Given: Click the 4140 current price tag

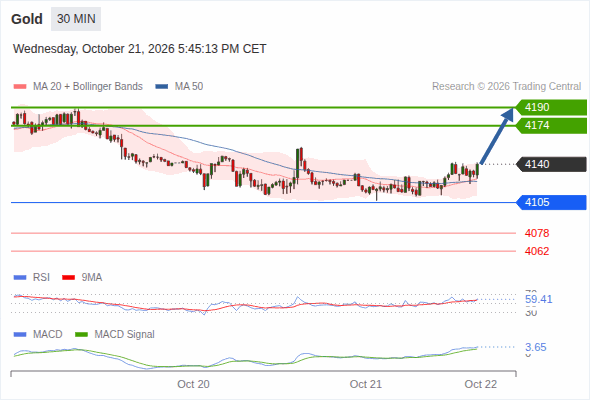Looking at the screenshot, I should point(551,164).
